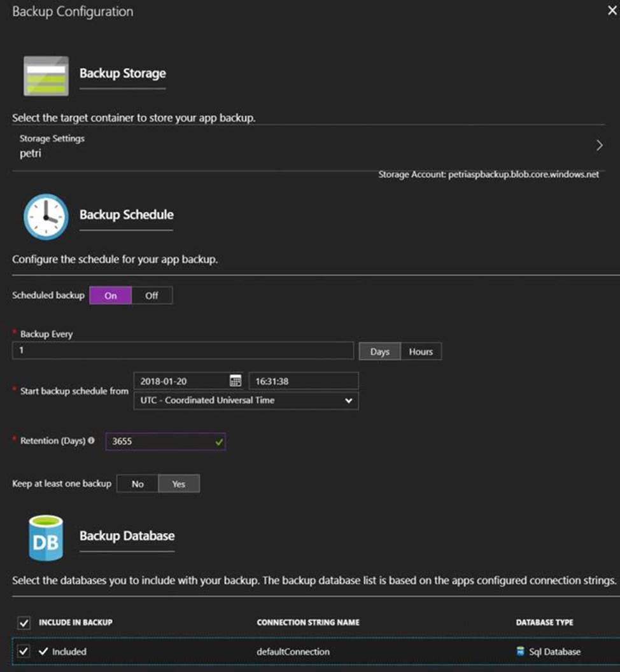Click the Backup Every input field
Image resolution: width=620 pixels, height=672 pixels.
[x=183, y=351]
